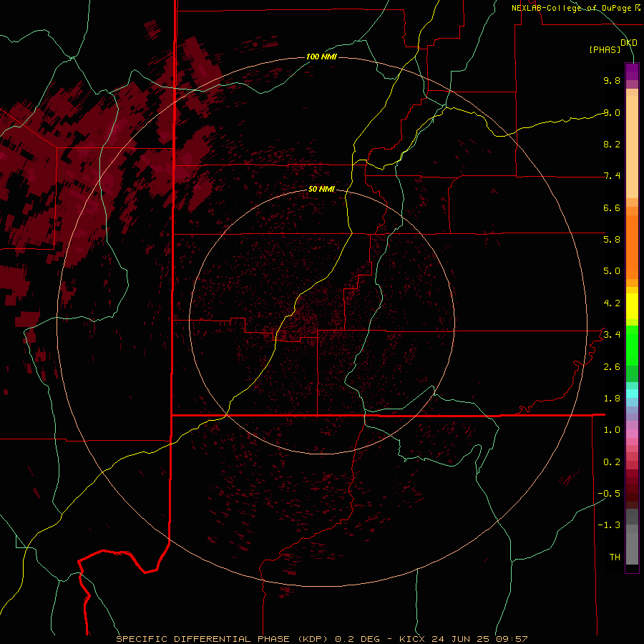Click the '24 JUN 25 09:57' timestamp

pos(479,639)
